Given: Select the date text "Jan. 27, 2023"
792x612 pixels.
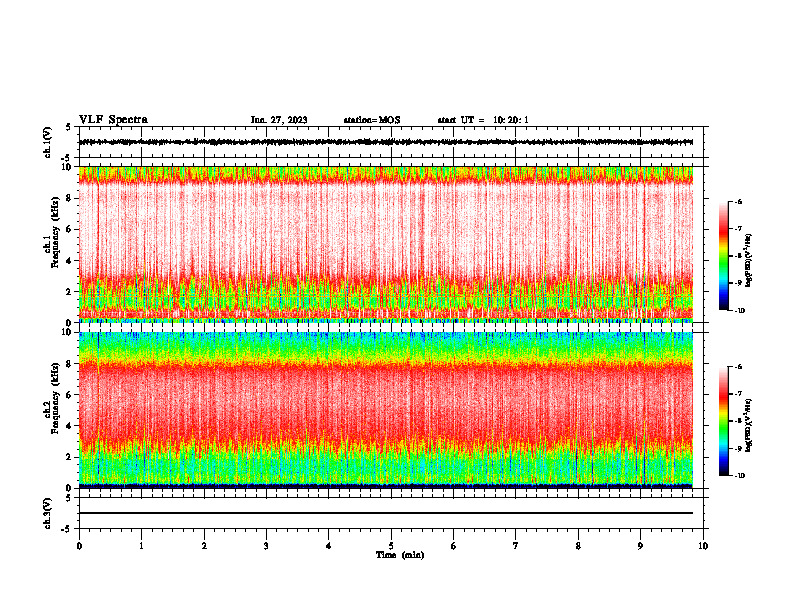Looking at the screenshot, I should [279, 120].
